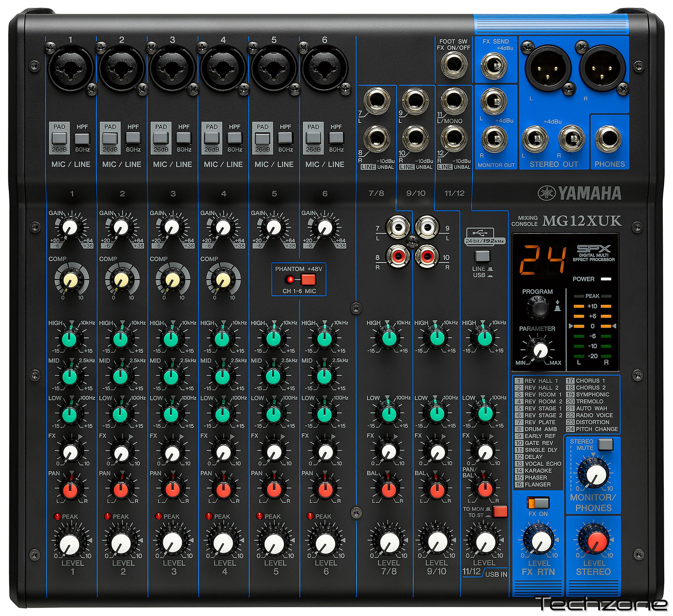
Task: Switch on PHANTOM +48V for CH 1-6
Action: pyautogui.click(x=308, y=279)
